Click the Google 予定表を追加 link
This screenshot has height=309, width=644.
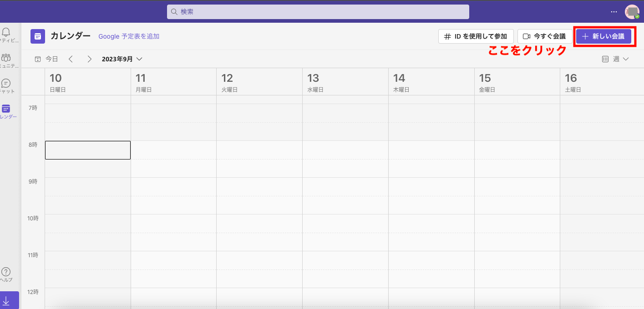(x=129, y=36)
